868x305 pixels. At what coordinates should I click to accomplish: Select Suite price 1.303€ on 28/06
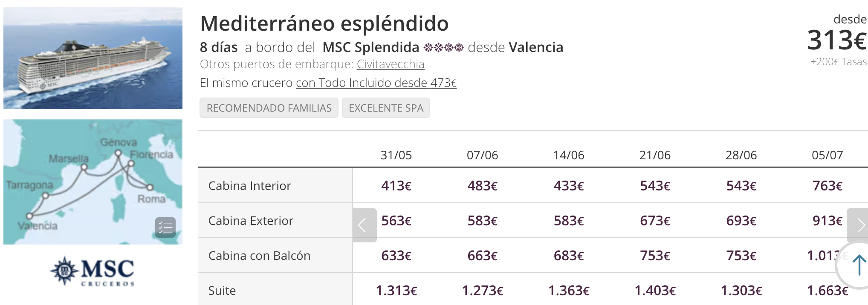(x=741, y=291)
